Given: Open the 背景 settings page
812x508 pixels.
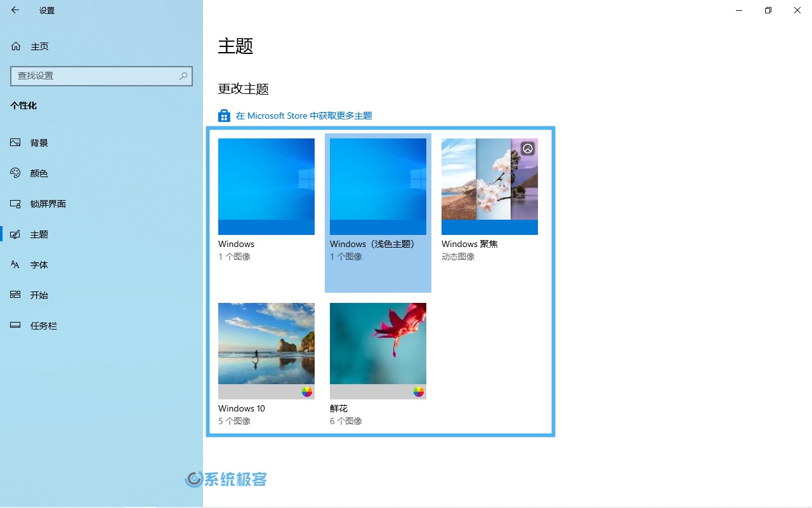Looking at the screenshot, I should pos(101,143).
